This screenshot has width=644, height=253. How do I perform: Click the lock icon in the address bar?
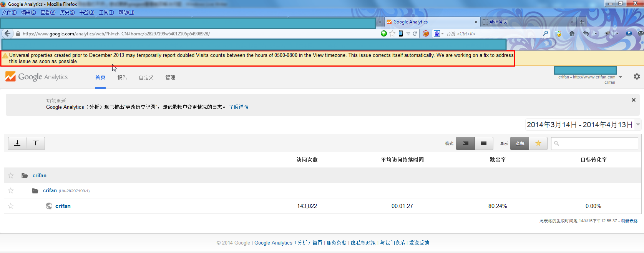tap(18, 33)
